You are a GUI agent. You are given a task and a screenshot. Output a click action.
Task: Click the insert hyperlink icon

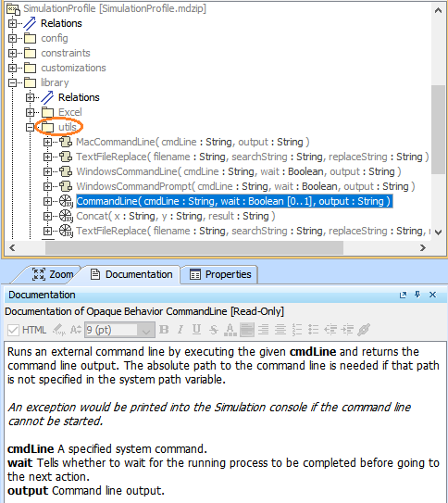(364, 330)
